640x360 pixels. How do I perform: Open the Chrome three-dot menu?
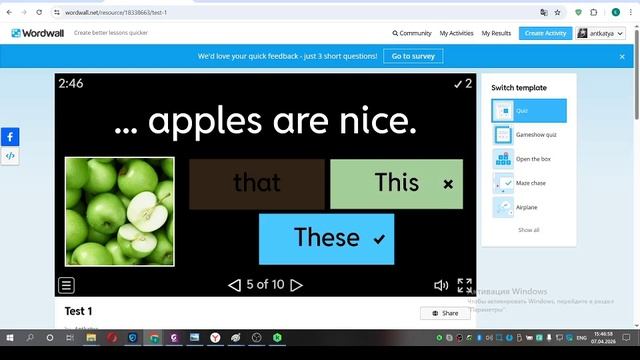(631, 13)
